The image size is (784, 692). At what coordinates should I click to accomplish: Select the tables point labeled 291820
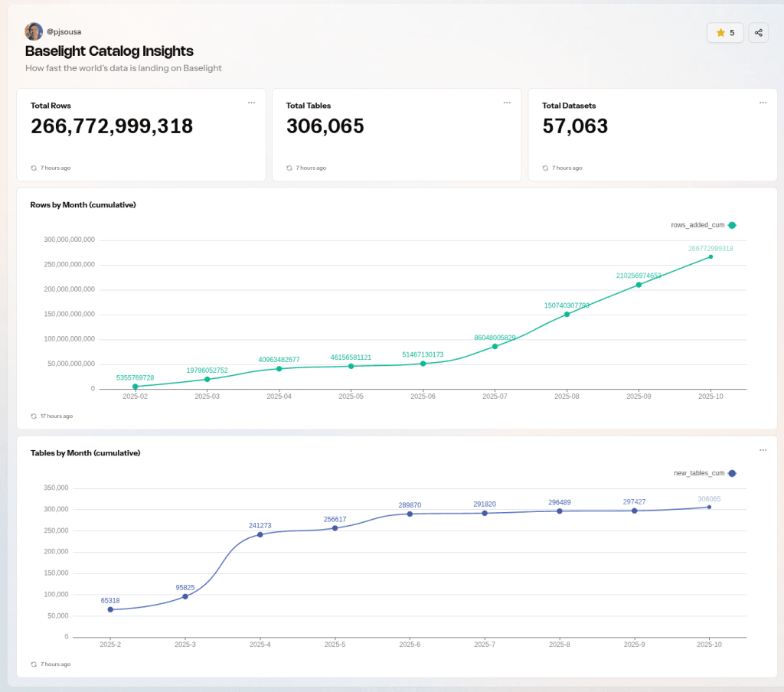click(485, 513)
